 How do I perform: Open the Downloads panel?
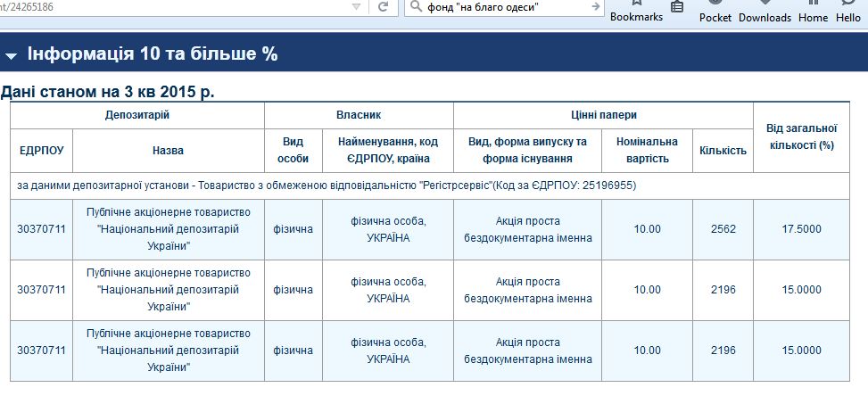765,11
